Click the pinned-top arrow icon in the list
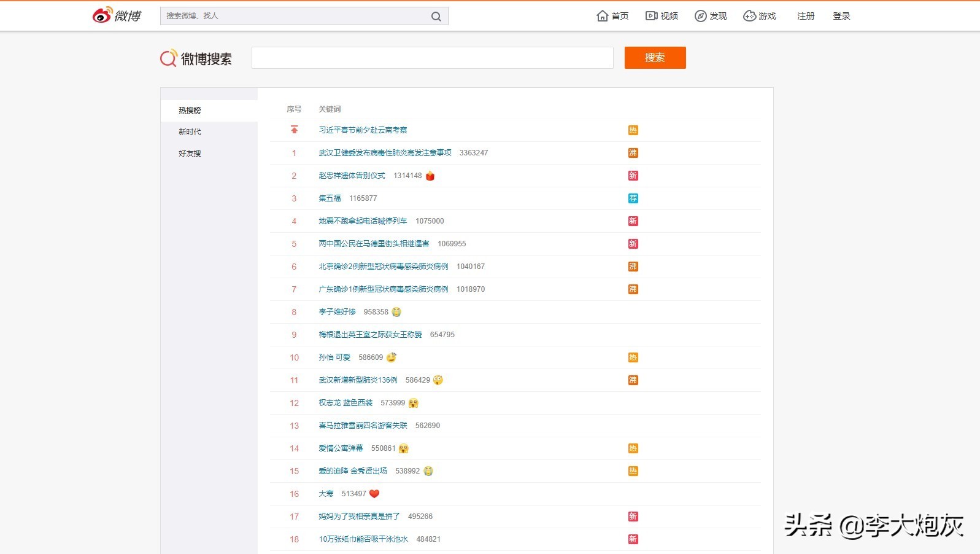980x554 pixels. [x=295, y=130]
